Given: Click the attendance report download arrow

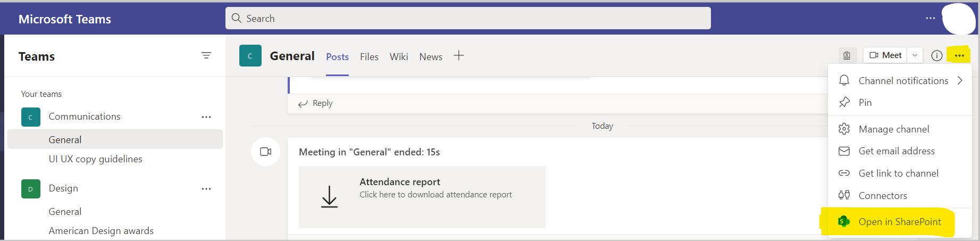Looking at the screenshot, I should (329, 196).
